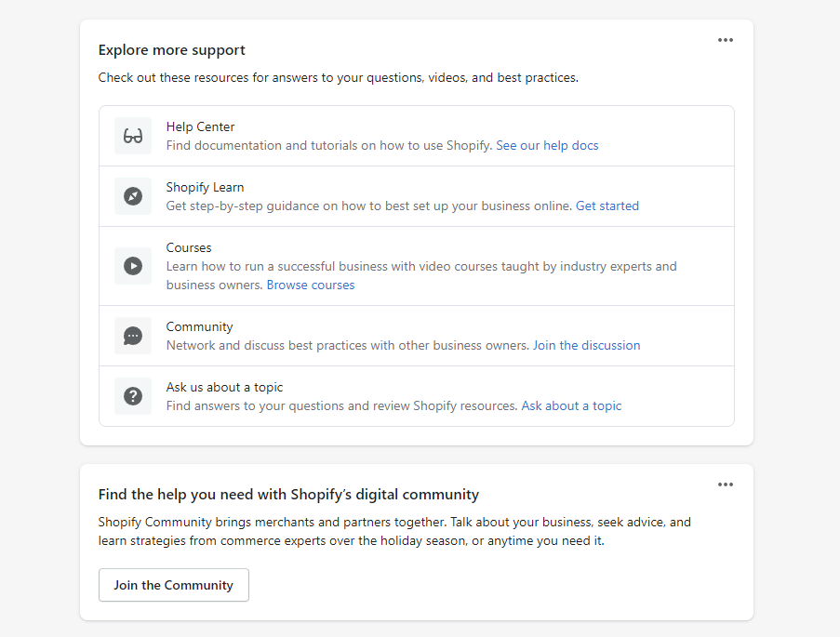
Task: Click the Community chat bubble icon
Action: pos(133,336)
